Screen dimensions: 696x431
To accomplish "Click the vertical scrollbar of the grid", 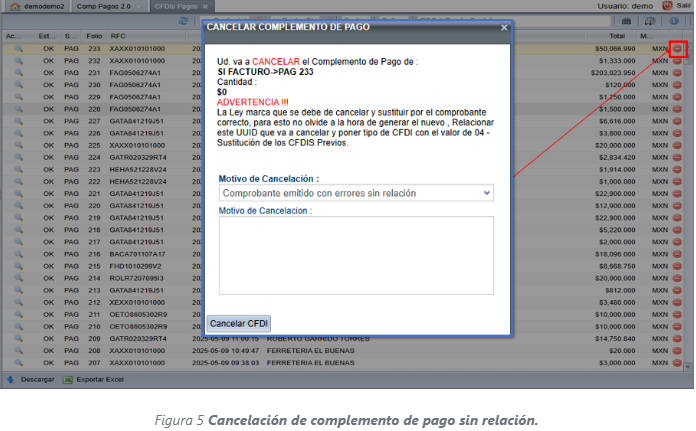I will coord(689,200).
